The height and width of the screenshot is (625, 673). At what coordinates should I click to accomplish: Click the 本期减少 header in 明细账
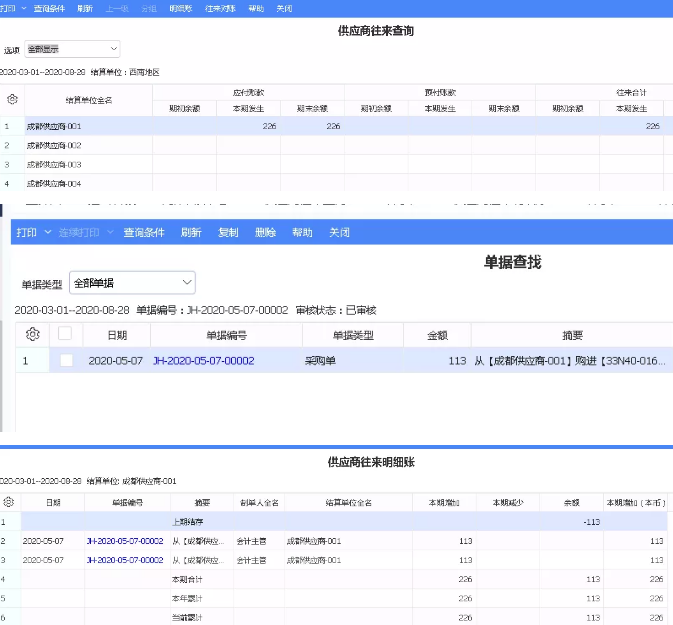(508, 502)
